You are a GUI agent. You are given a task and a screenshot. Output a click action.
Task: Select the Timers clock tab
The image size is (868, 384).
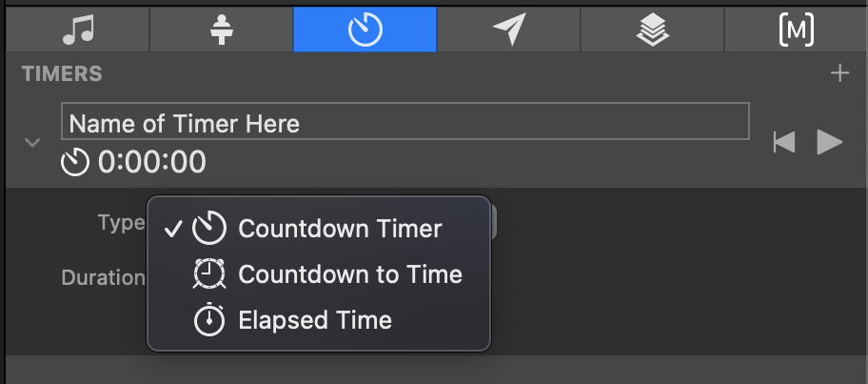(365, 30)
